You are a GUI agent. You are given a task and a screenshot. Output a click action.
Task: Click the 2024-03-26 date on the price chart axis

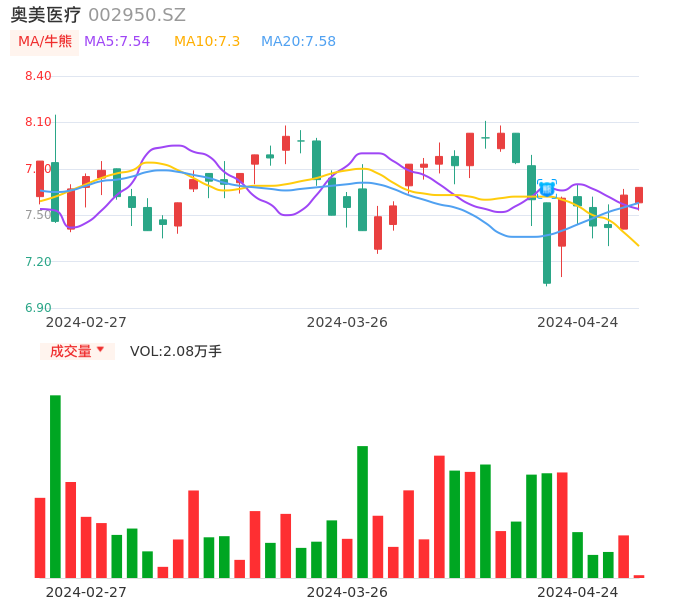click(x=347, y=322)
